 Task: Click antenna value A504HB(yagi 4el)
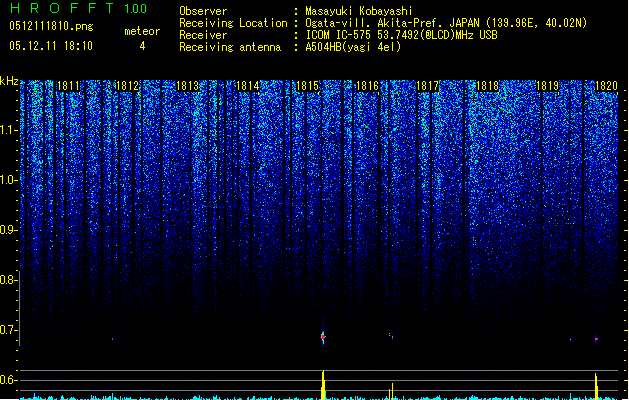(353, 47)
